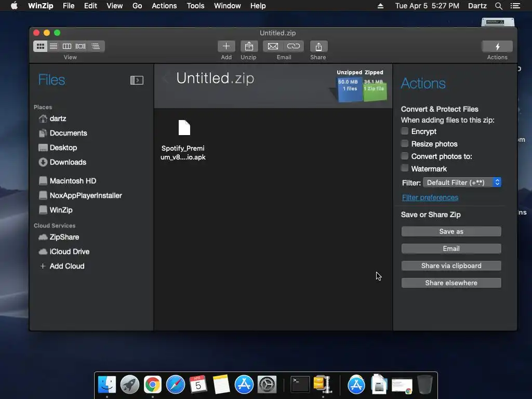This screenshot has width=532, height=399.
Task: Open the Actions menu in menu bar
Action: [x=164, y=6]
